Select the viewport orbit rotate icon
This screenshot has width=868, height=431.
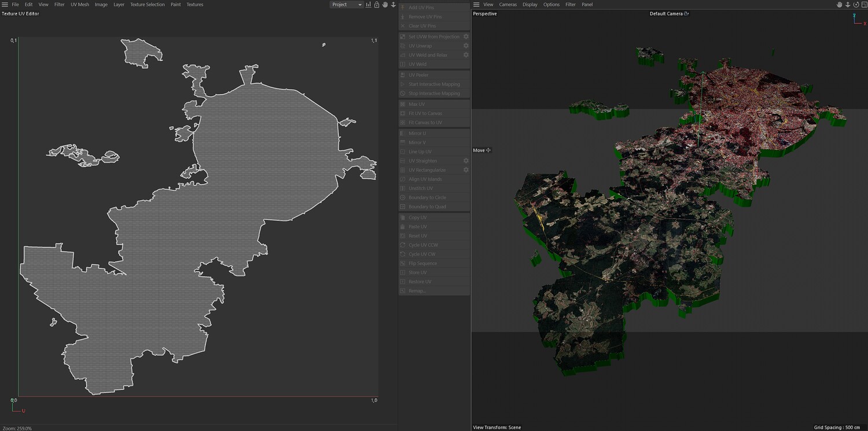[856, 5]
